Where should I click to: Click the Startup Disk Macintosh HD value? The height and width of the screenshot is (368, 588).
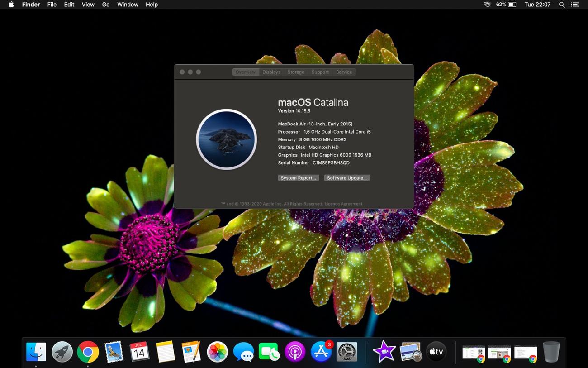pyautogui.click(x=323, y=147)
